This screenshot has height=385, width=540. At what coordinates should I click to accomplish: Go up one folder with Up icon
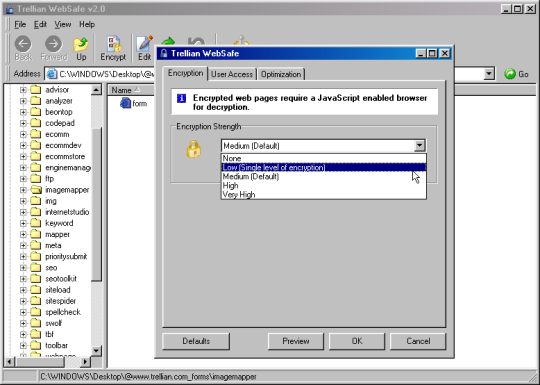[x=81, y=44]
